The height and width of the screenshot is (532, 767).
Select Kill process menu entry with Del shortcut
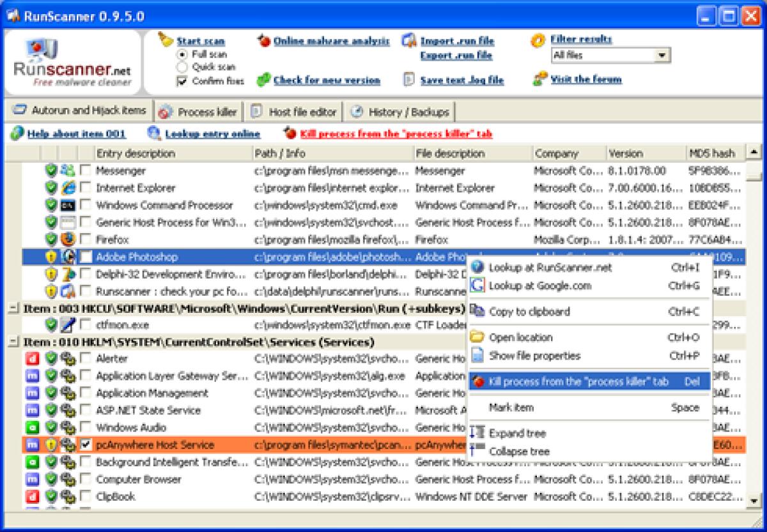(x=589, y=381)
